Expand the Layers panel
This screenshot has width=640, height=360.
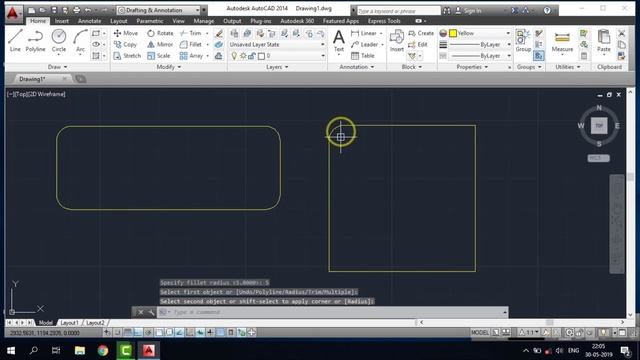277,67
